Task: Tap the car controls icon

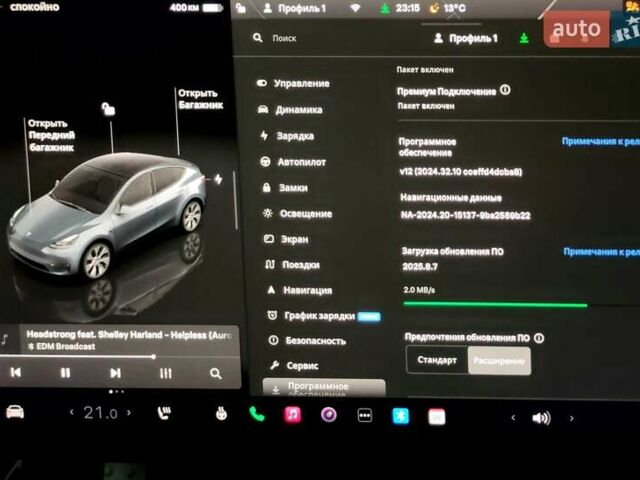Action: click(15, 413)
